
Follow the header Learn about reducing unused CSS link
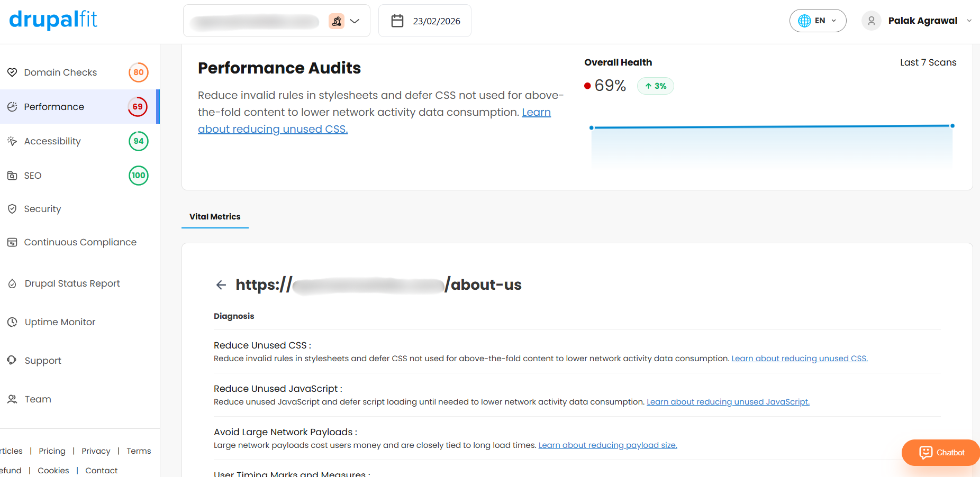tap(273, 129)
